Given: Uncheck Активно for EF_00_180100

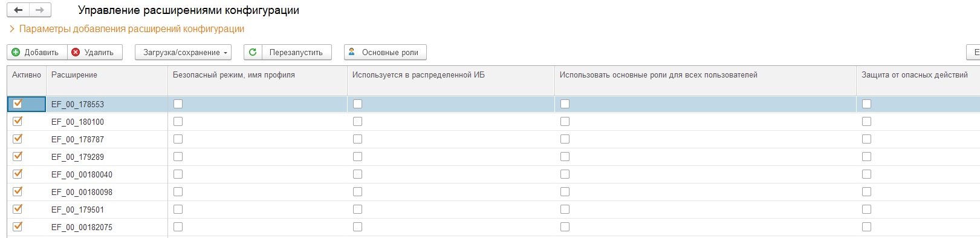Looking at the screenshot, I should click(18, 121).
